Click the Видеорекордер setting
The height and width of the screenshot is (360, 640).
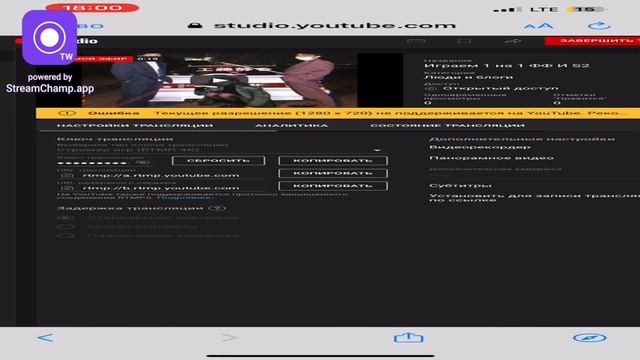[480, 147]
